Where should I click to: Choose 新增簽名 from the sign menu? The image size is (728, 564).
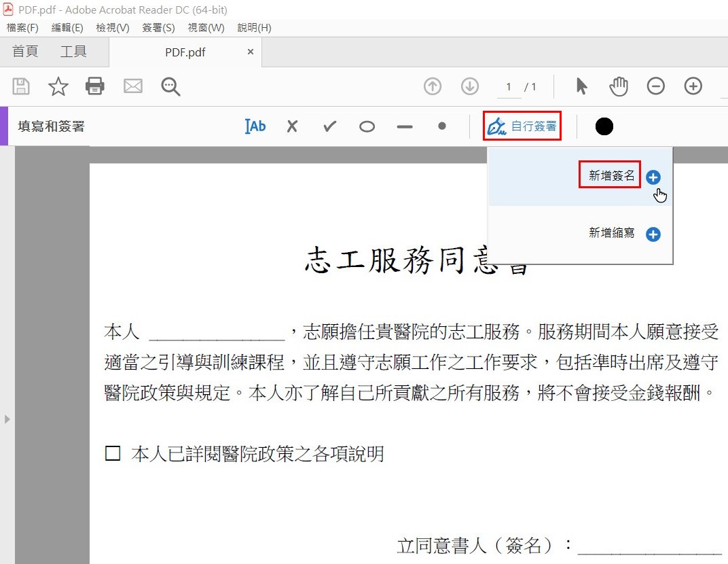coord(611,177)
